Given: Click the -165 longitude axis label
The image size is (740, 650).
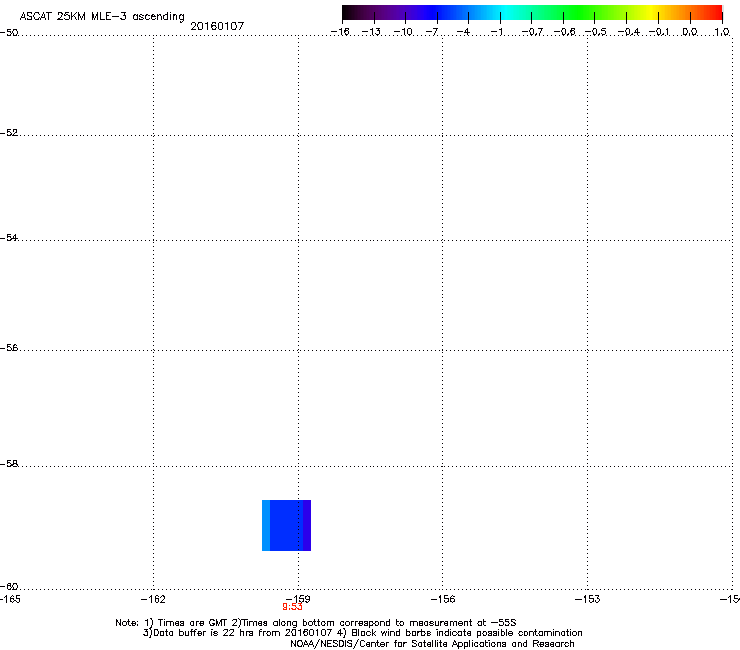Looking at the screenshot, I should [x=10, y=599].
